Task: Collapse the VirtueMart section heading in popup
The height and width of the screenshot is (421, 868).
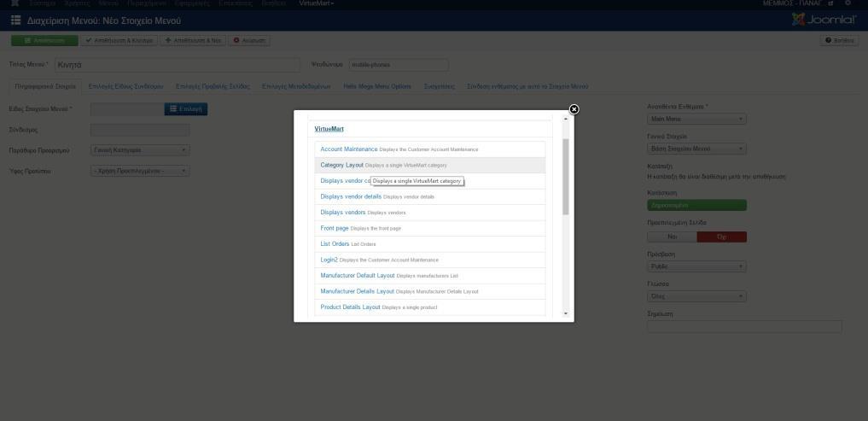Action: coord(329,129)
